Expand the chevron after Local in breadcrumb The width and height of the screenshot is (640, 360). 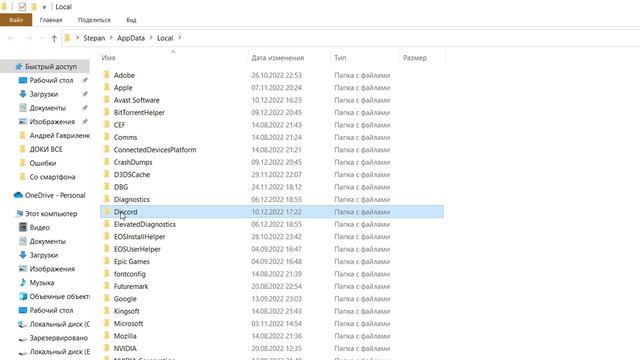click(x=179, y=38)
